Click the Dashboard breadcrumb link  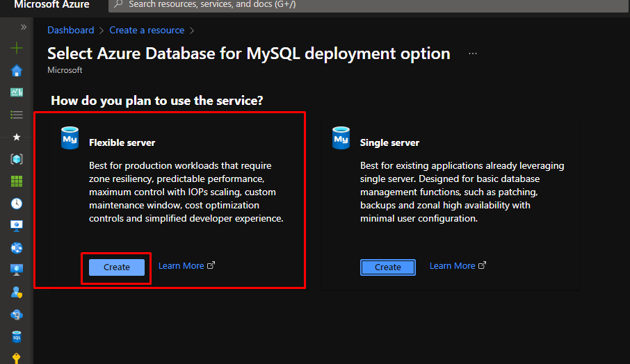click(x=70, y=31)
